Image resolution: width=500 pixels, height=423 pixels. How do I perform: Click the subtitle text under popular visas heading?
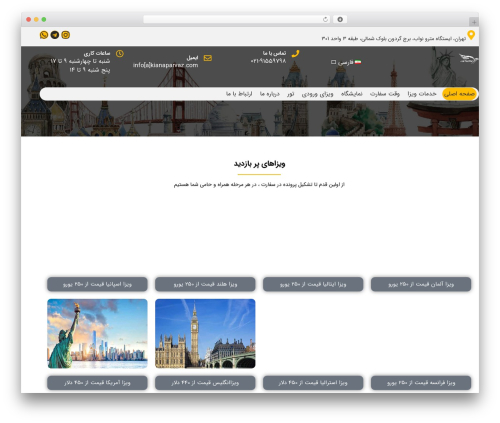pos(259,184)
